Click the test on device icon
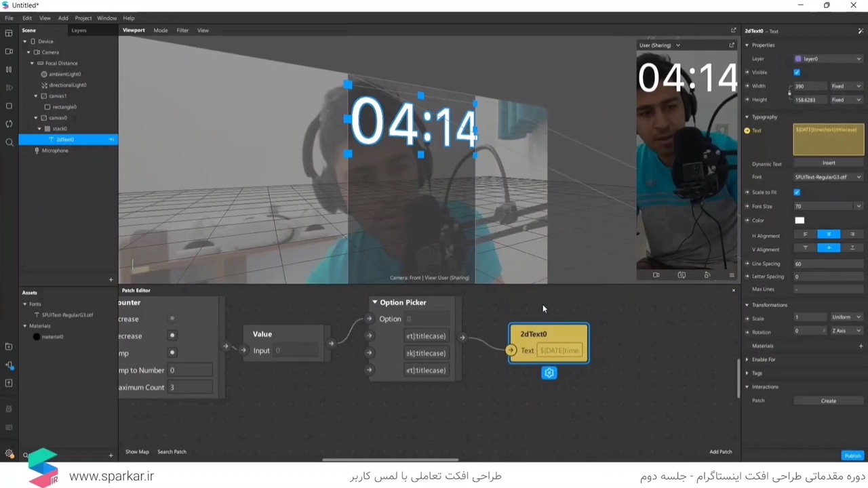 [9, 365]
